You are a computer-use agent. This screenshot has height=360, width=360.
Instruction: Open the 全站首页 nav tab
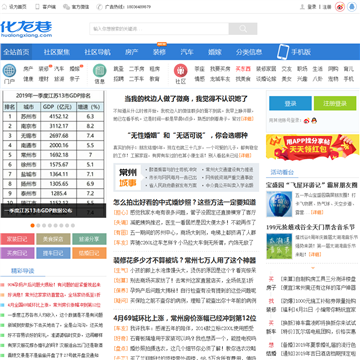point(16,52)
